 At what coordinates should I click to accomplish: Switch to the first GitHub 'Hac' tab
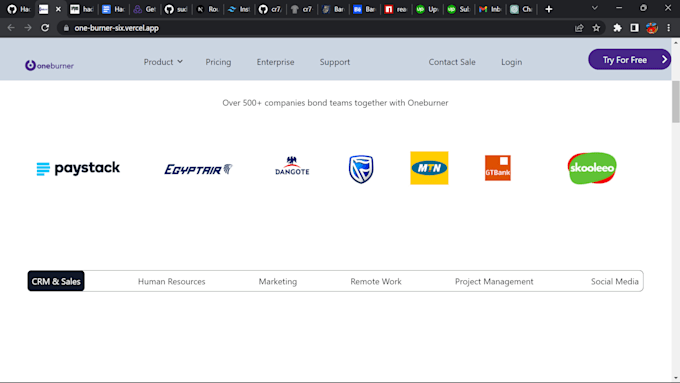[18, 9]
